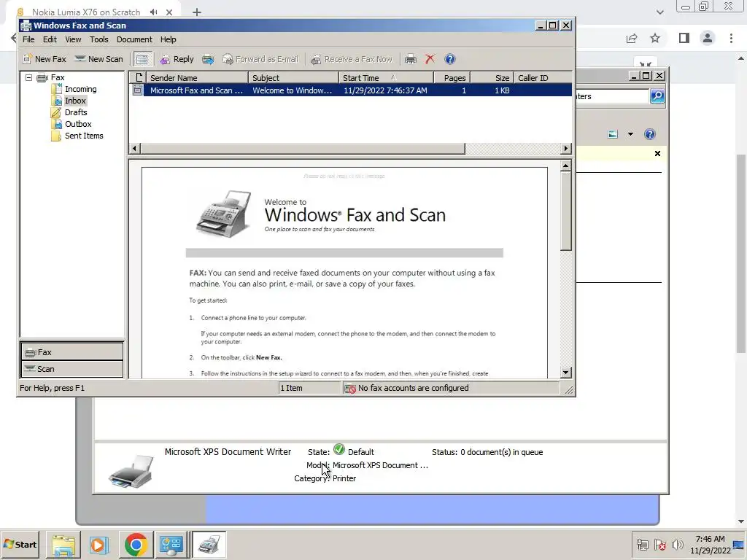Click the forward-as-fax icon after Reply
747x560 pixels.
(x=208, y=59)
